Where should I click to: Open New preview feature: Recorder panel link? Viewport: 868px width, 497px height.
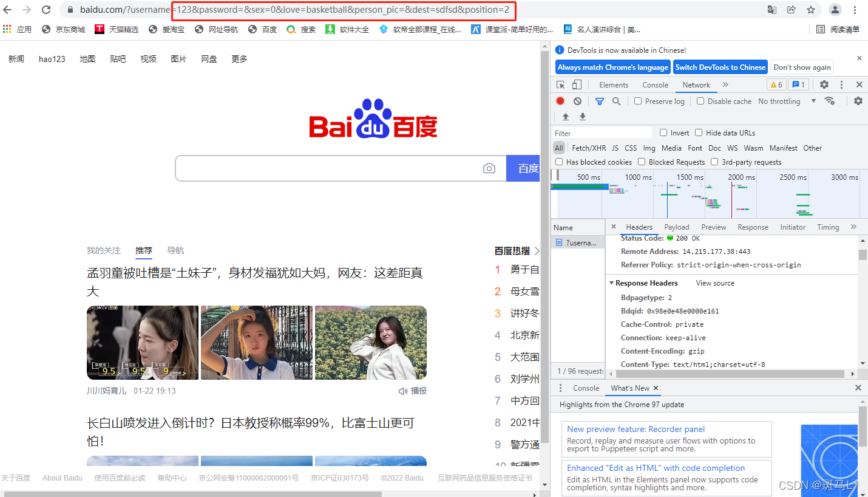(x=636, y=429)
